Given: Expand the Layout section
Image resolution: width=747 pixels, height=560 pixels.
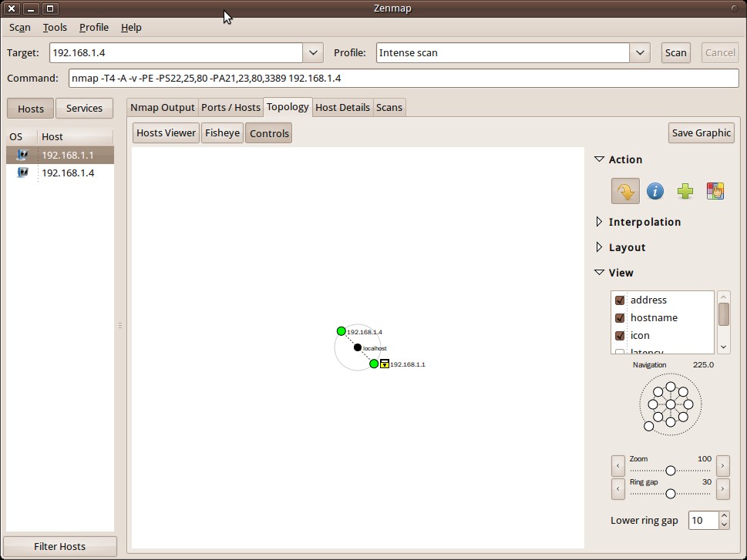Looking at the screenshot, I should point(599,247).
